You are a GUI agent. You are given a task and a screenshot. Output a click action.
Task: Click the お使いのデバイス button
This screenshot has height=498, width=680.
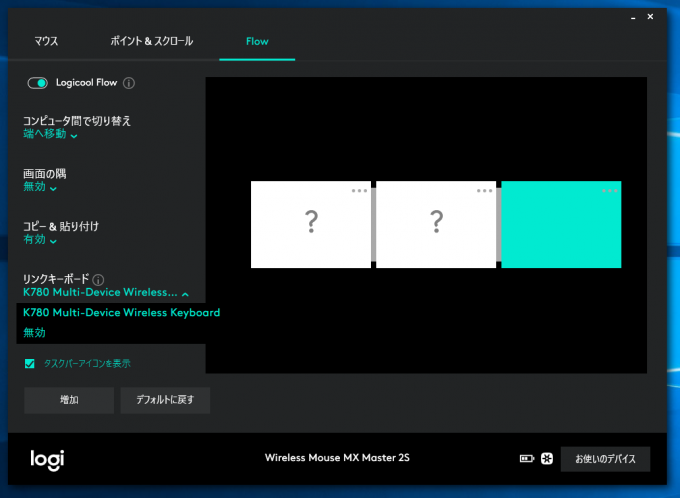click(605, 459)
